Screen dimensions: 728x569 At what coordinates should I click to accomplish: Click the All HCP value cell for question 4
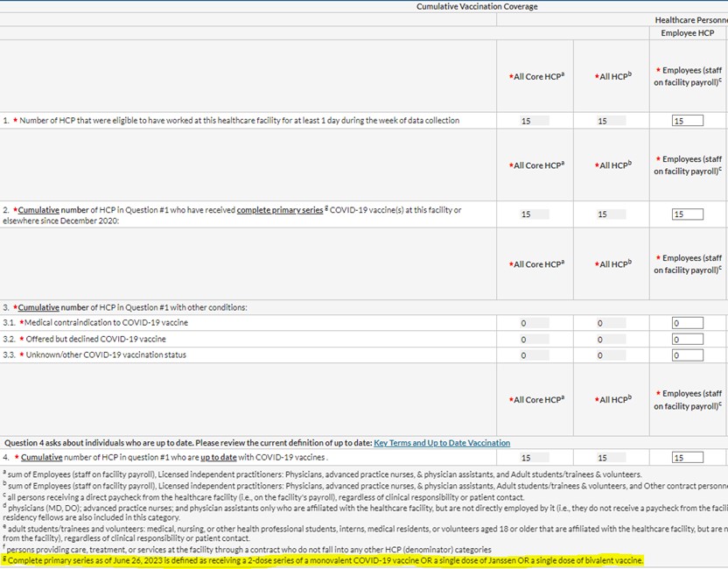pyautogui.click(x=609, y=456)
